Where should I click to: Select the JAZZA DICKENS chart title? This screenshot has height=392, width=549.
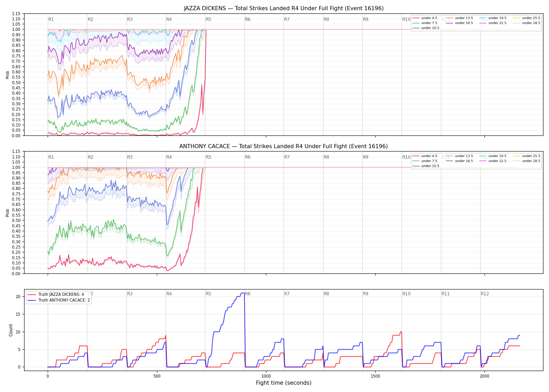tap(284, 8)
